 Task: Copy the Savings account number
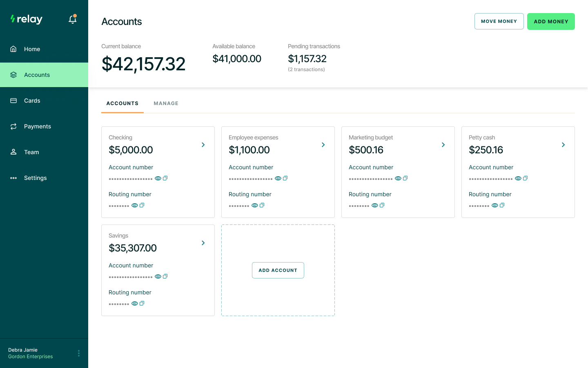click(165, 276)
